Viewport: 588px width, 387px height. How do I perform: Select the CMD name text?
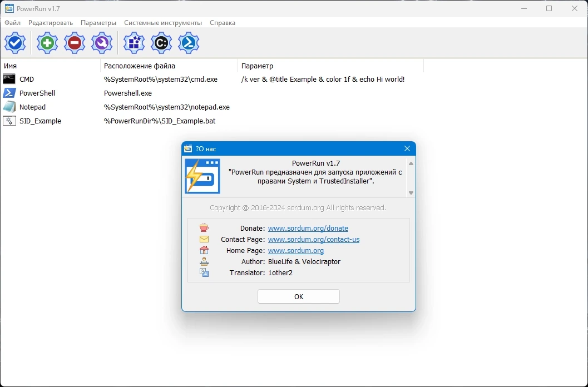tap(27, 80)
